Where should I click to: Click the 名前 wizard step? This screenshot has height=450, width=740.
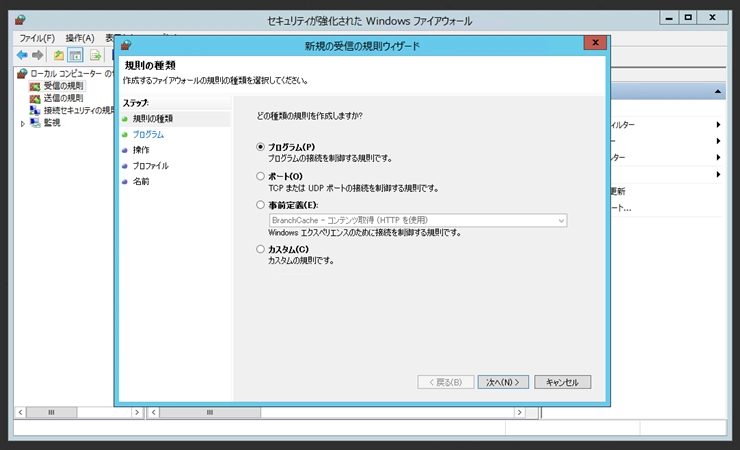point(141,181)
